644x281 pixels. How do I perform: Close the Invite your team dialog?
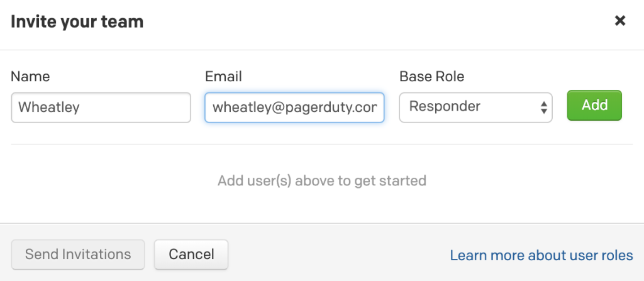pos(620,21)
